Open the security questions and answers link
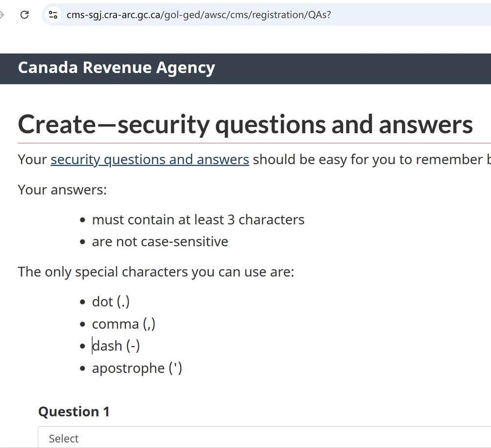The image size is (491, 448). (150, 159)
